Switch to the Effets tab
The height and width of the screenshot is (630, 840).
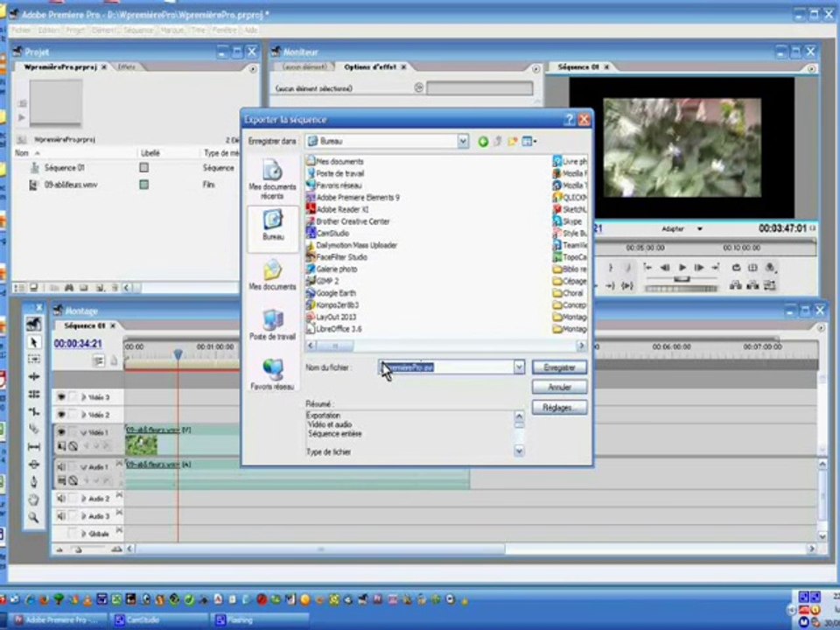pyautogui.click(x=126, y=67)
